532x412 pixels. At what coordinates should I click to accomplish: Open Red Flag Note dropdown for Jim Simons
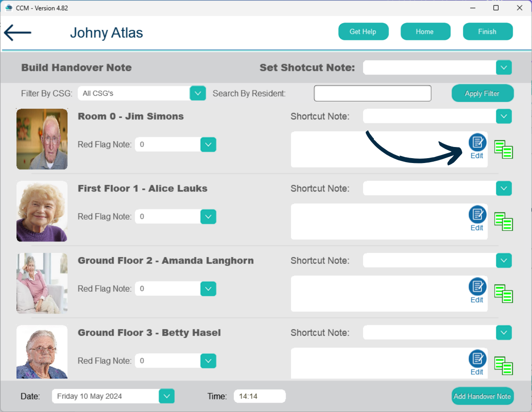click(x=209, y=144)
